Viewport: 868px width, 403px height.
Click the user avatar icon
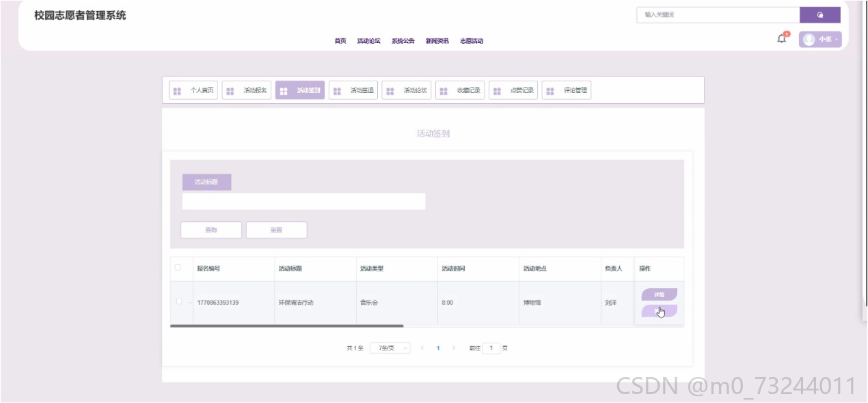[809, 40]
